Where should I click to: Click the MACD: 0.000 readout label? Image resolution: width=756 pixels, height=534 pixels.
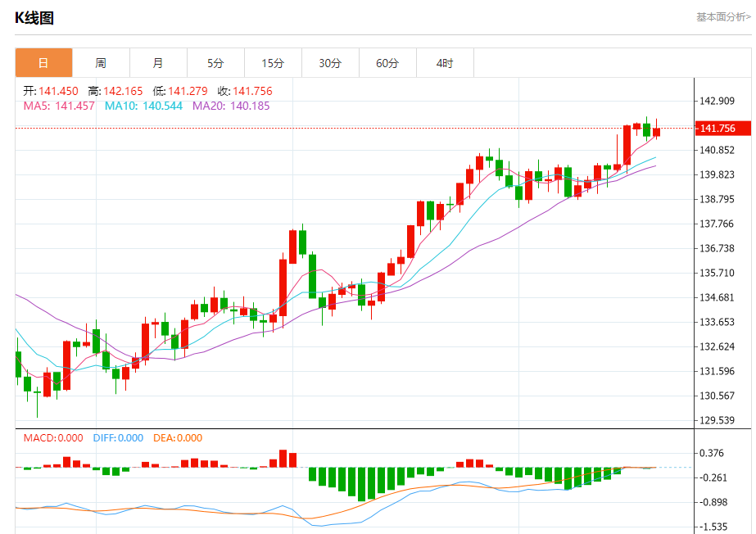tap(52, 438)
